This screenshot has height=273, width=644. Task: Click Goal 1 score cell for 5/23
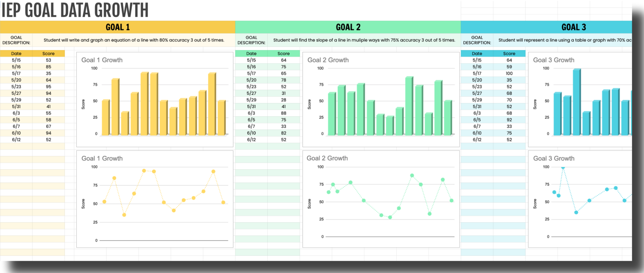pyautogui.click(x=48, y=87)
